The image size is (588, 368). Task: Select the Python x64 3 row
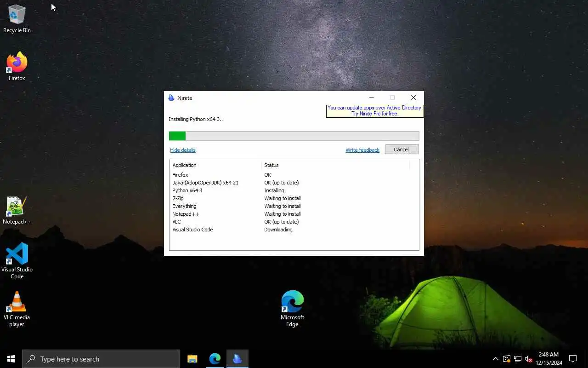pos(294,190)
